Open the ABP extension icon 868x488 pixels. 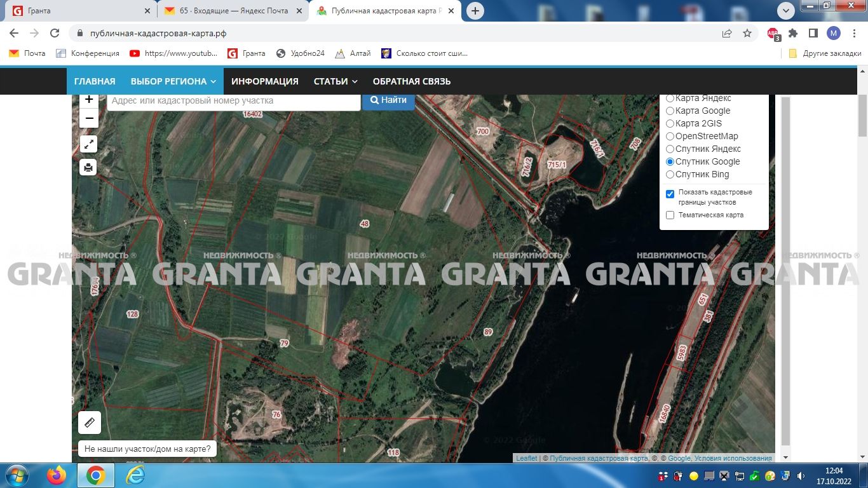773,33
